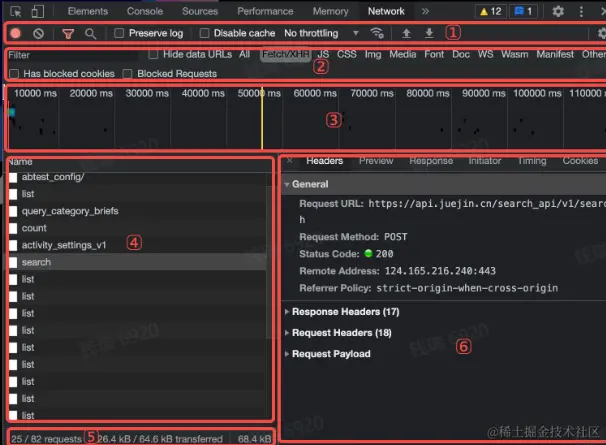Click yellow marker line in timeline overview
The height and width of the screenshot is (445, 606).
coord(262,118)
